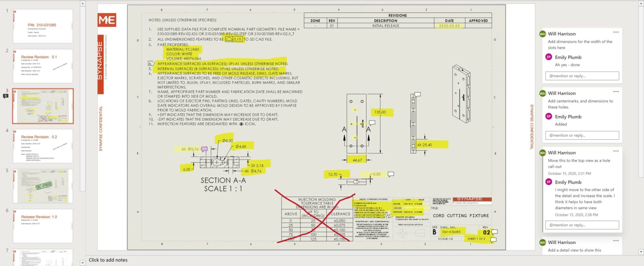The image size is (644, 266).
Task: Click the comment text 'Add dimensions for the width of the slots here'
Action: click(580, 45)
